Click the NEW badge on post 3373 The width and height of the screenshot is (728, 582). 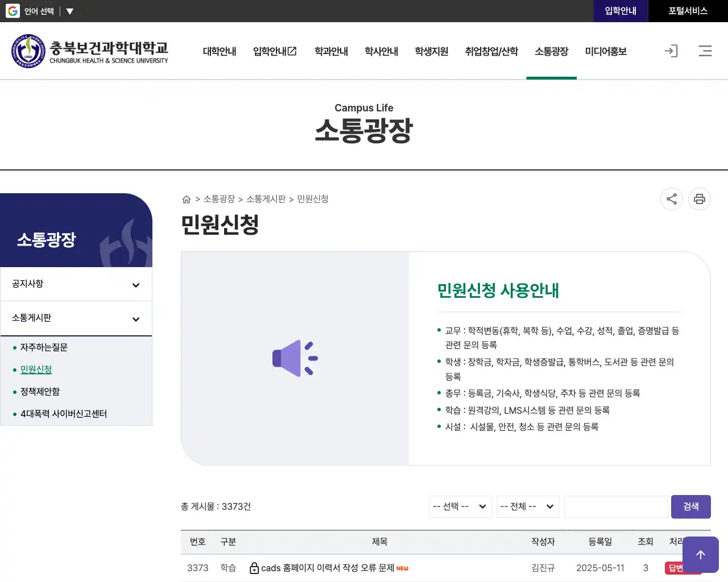click(402, 568)
